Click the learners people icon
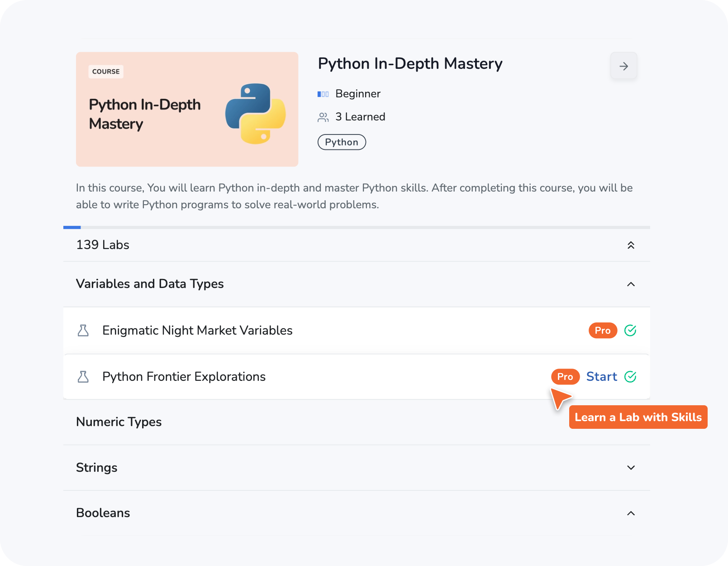The height and width of the screenshot is (566, 728). click(x=323, y=117)
